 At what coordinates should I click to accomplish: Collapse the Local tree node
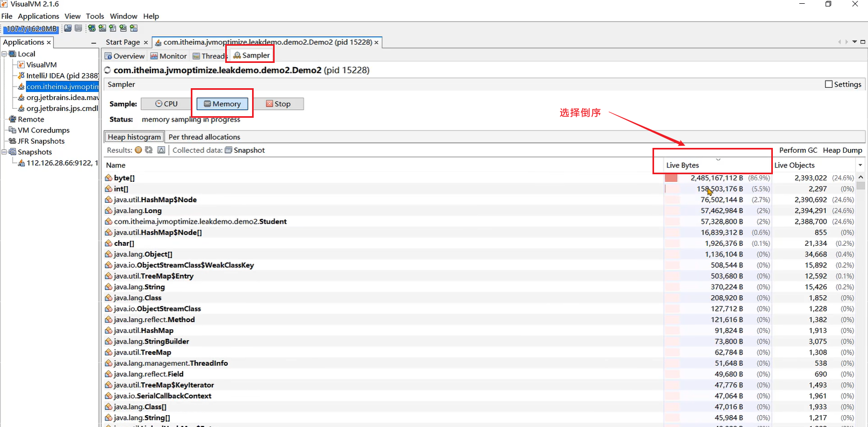[x=4, y=54]
